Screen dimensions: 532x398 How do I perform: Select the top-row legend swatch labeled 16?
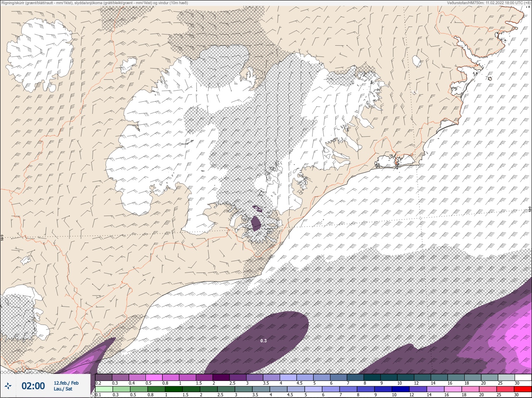(456, 377)
